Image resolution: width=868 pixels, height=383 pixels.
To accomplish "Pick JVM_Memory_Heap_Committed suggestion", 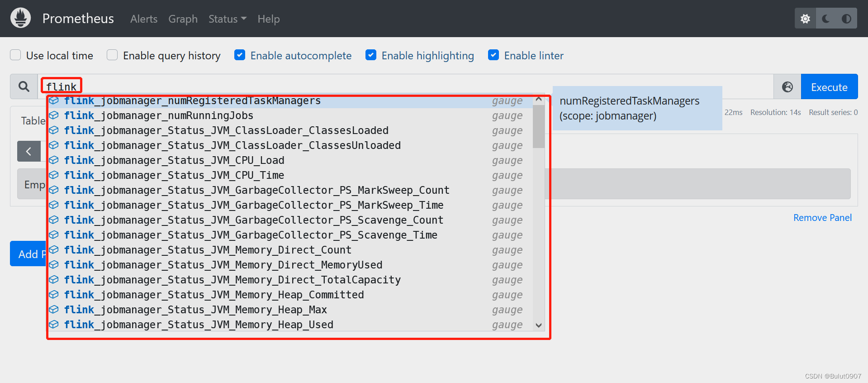I will pos(289,295).
